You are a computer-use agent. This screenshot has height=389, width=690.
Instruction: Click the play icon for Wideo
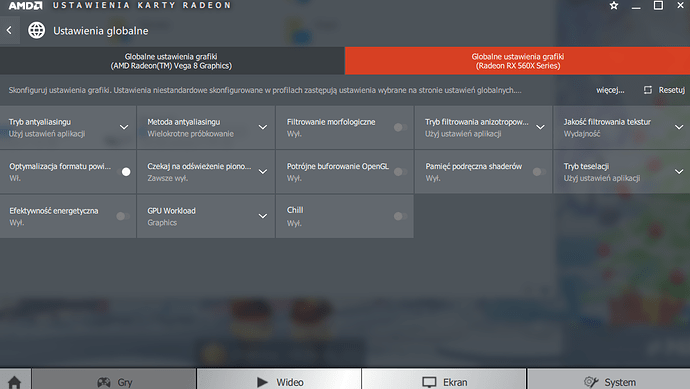262,382
